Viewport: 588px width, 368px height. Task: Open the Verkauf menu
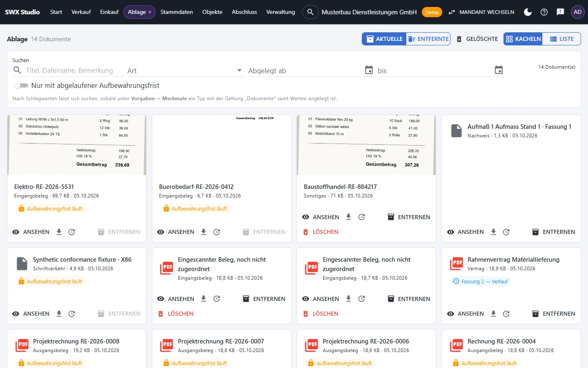(81, 12)
